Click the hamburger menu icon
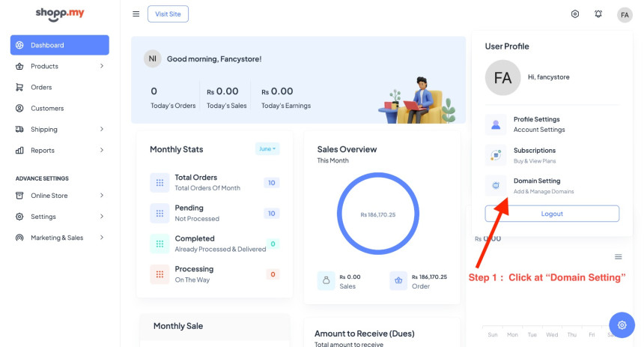The image size is (644, 347). pos(136,13)
